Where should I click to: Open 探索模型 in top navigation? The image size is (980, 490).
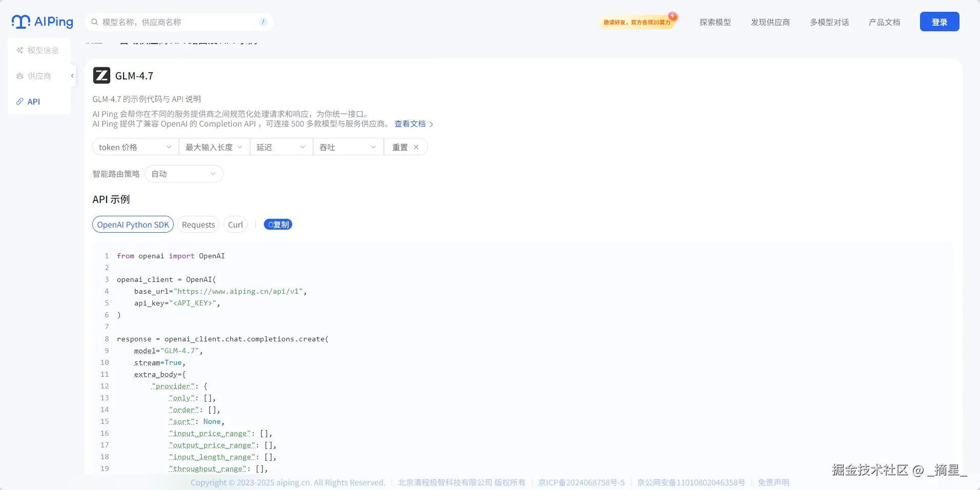pyautogui.click(x=715, y=22)
